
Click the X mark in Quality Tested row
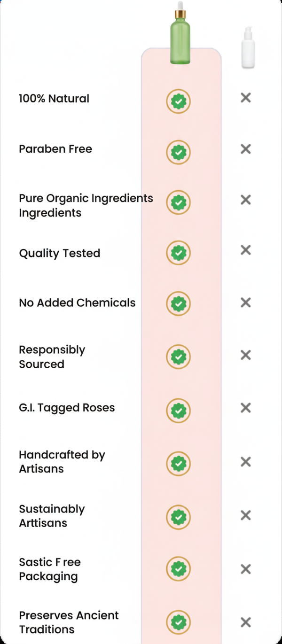tap(245, 250)
